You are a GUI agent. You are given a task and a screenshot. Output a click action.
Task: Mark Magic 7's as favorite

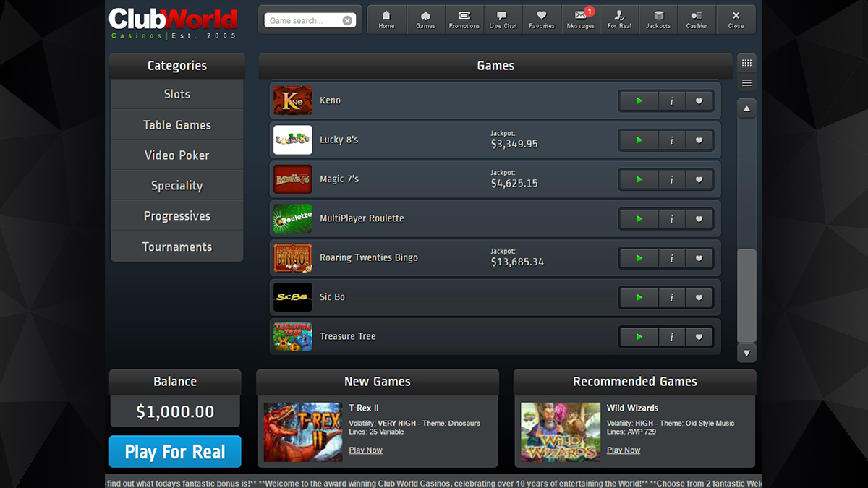699,179
